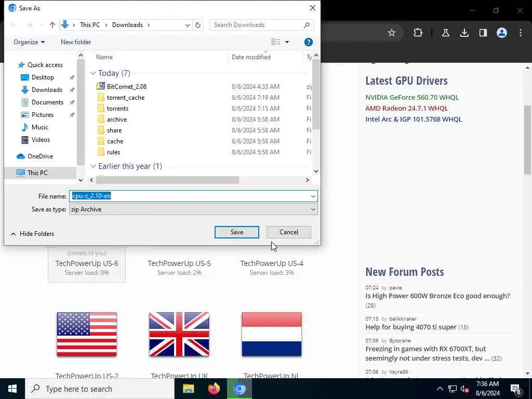Open the Organize menu

coord(29,42)
